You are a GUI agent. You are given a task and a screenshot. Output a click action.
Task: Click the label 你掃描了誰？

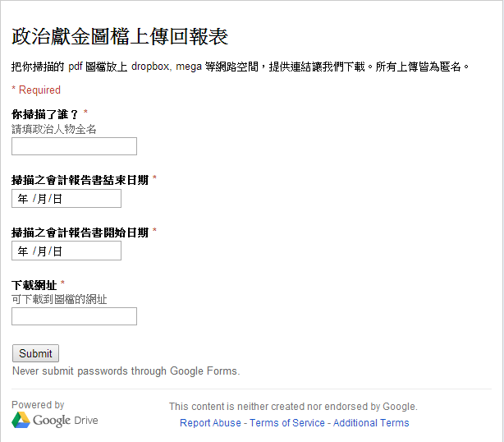click(x=44, y=114)
